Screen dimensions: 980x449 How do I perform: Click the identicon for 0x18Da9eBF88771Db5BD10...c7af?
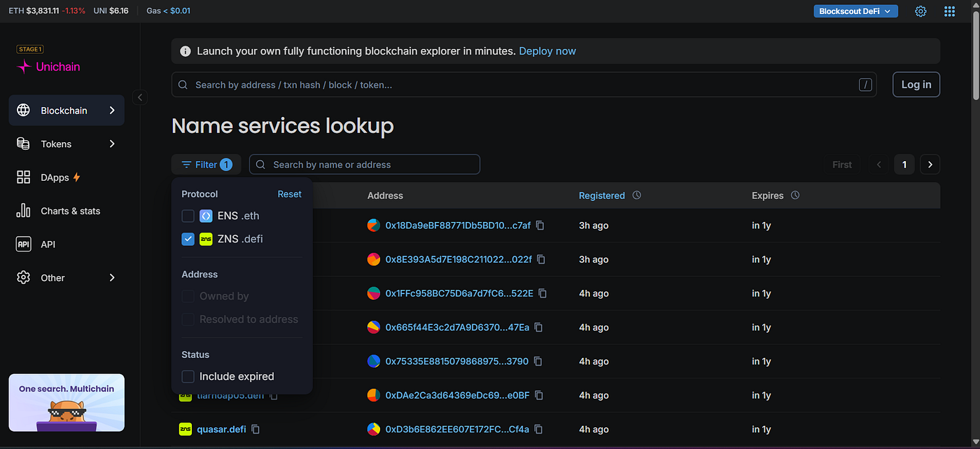(x=374, y=226)
